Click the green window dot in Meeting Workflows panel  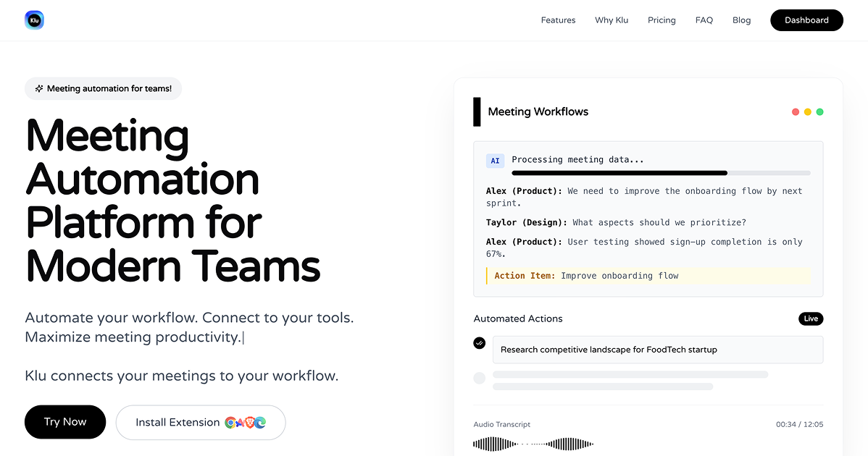coord(819,111)
